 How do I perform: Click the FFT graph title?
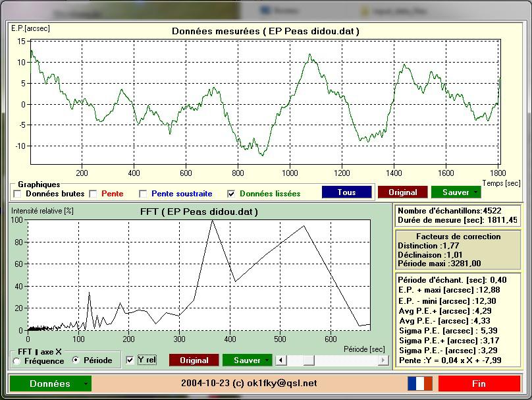199,212
